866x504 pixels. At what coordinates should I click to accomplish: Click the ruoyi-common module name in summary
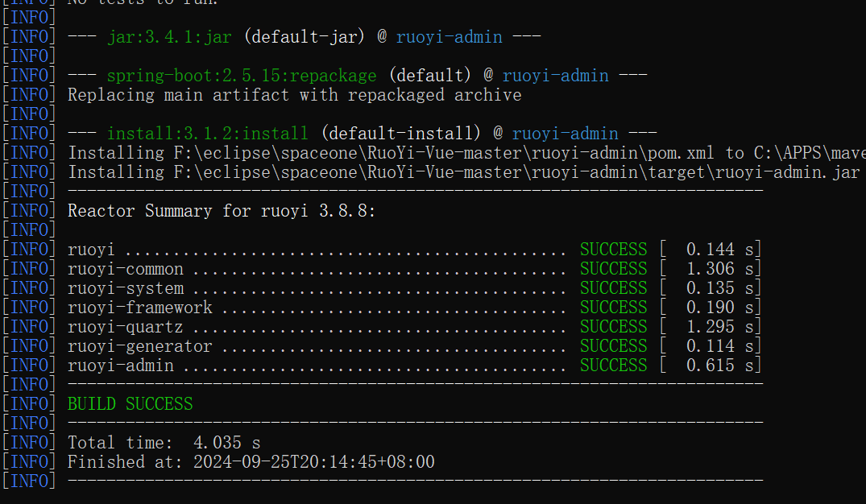click(x=125, y=269)
